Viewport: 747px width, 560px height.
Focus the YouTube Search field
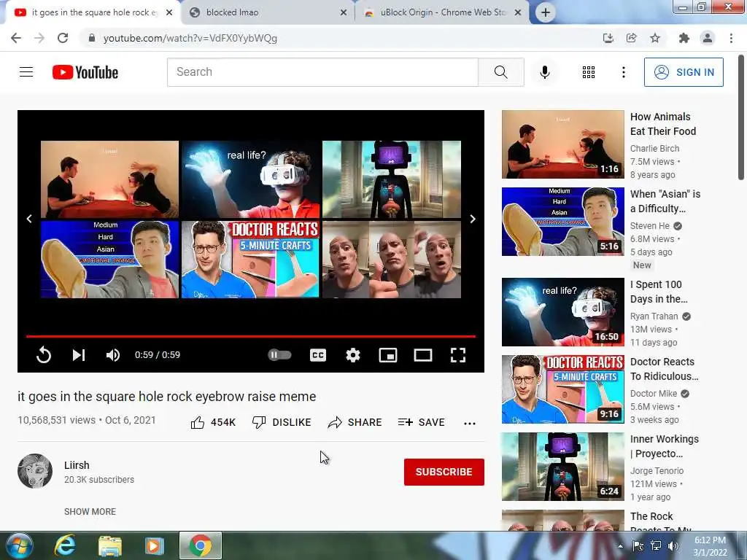coord(322,72)
